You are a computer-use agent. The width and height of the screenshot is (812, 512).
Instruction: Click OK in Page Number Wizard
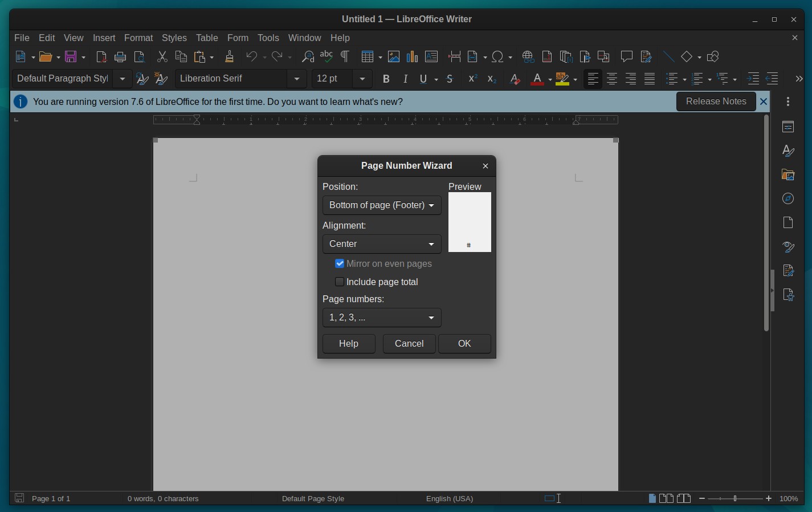tap(464, 344)
